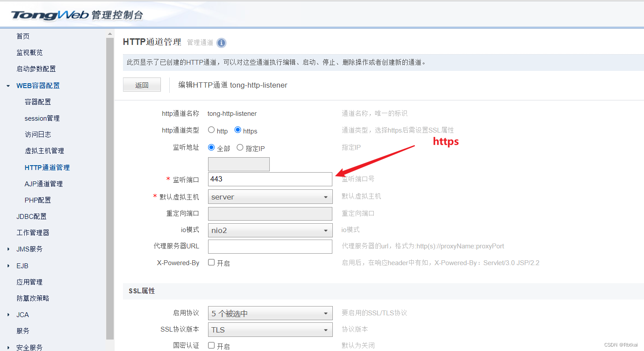The image size is (644, 351).
Task: Select AJP通道管理 in the sidebar
Action: (44, 184)
